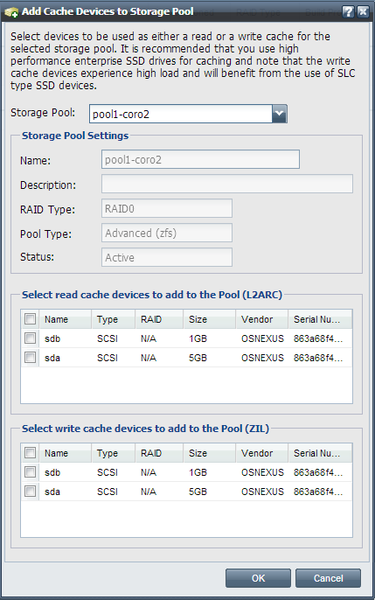375x600 pixels.
Task: Sort write cache table by Size column
Action: 209,453
